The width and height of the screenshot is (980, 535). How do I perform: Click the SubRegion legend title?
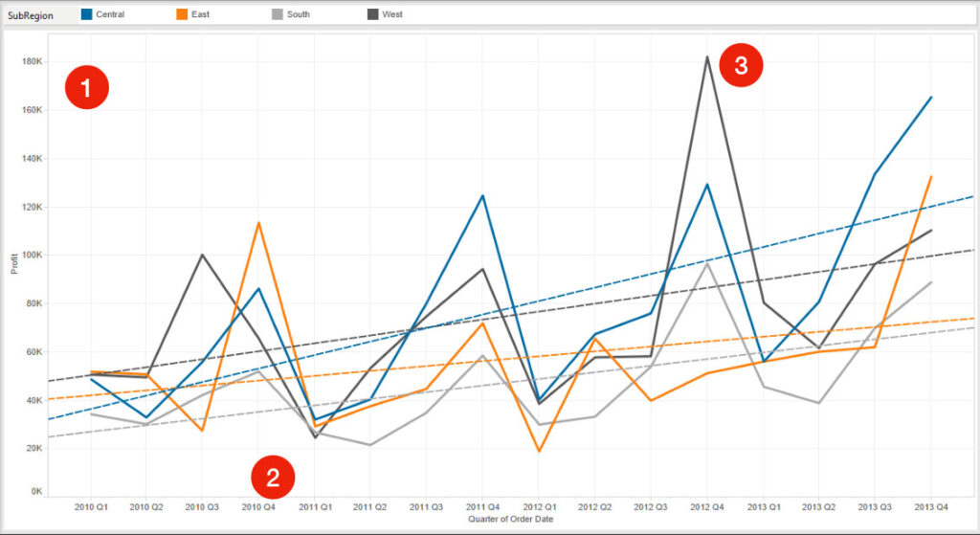click(32, 15)
